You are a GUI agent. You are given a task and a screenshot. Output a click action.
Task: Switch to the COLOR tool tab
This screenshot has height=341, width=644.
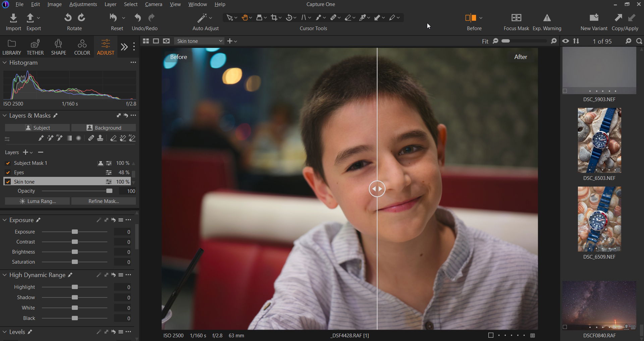[x=82, y=47]
